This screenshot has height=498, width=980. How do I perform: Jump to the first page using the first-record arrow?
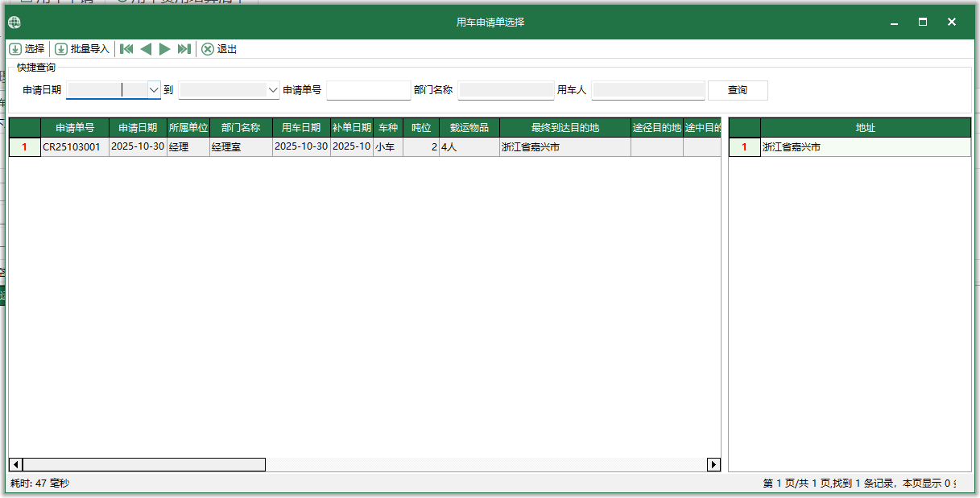(x=126, y=49)
